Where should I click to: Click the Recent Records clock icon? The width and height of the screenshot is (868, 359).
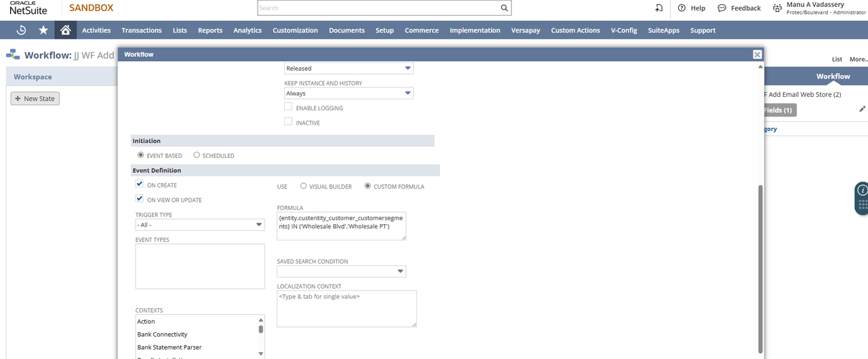(x=21, y=30)
